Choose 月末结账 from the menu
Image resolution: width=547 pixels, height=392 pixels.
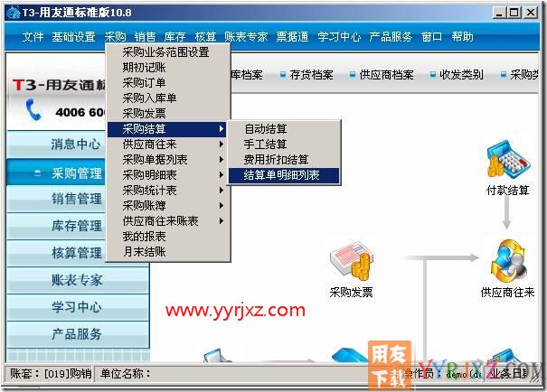[168, 252]
